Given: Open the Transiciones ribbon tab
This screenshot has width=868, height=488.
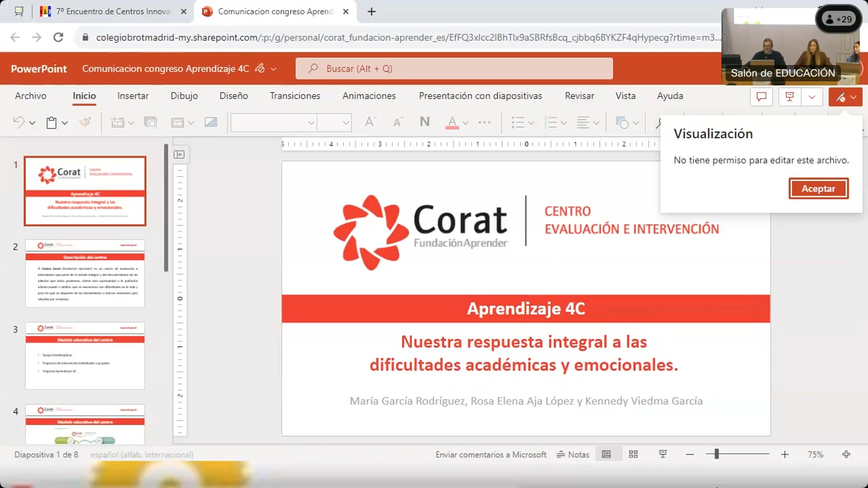Looking at the screenshot, I should tap(295, 96).
